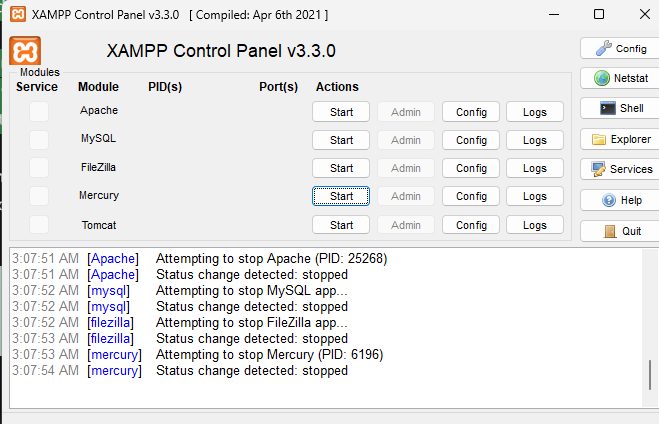Open Tomcat Config options
659x424 pixels.
(471, 225)
